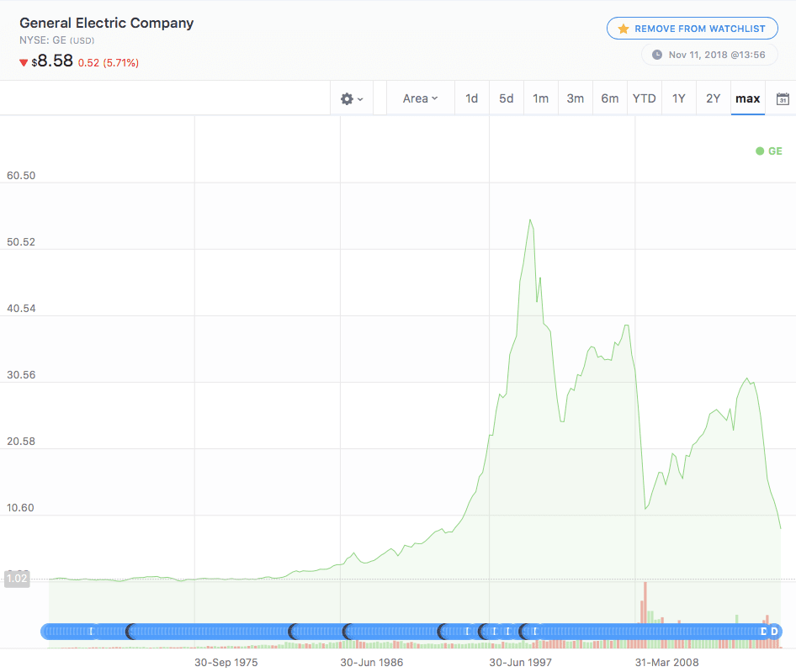Click the tallest red volume bar
796x672 pixels.
pyautogui.click(x=645, y=603)
